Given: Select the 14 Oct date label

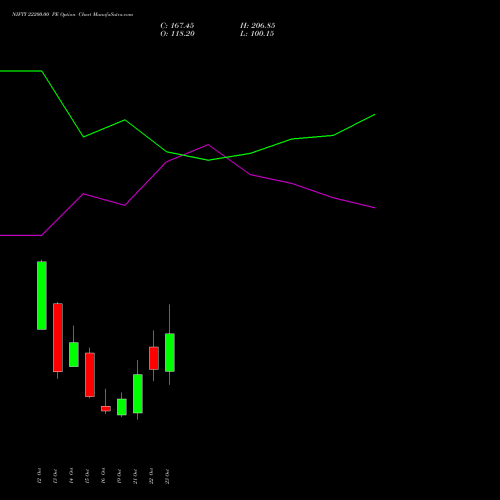Looking at the screenshot, I should tap(71, 476).
